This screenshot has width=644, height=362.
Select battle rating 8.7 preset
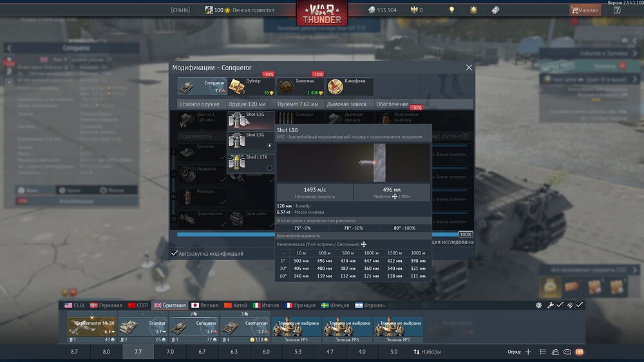click(x=74, y=352)
